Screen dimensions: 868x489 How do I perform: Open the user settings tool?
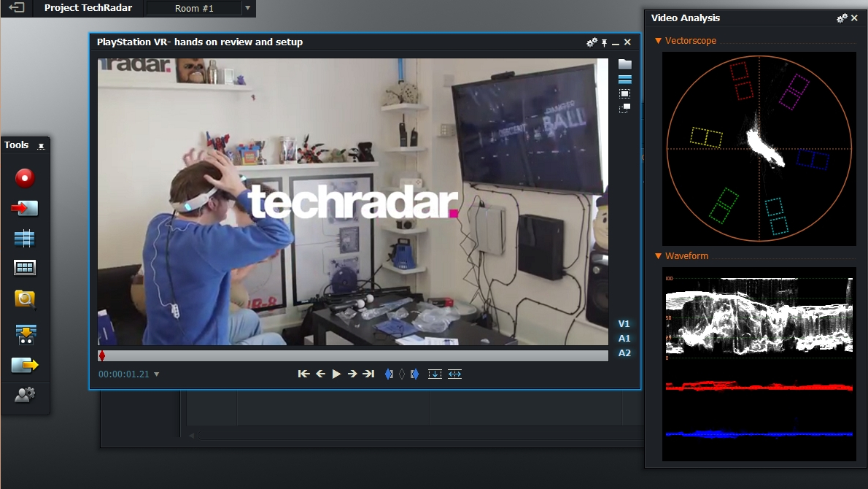tap(24, 395)
